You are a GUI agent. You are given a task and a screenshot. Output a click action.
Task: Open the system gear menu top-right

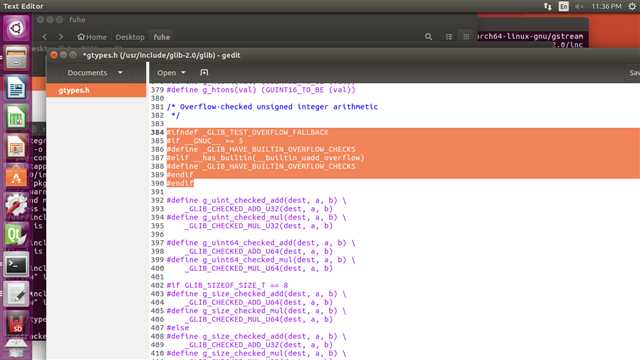coord(632,6)
